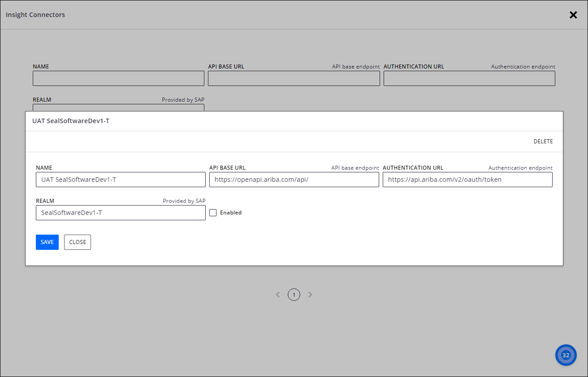Click the X to close Insight Connectors

coord(573,15)
